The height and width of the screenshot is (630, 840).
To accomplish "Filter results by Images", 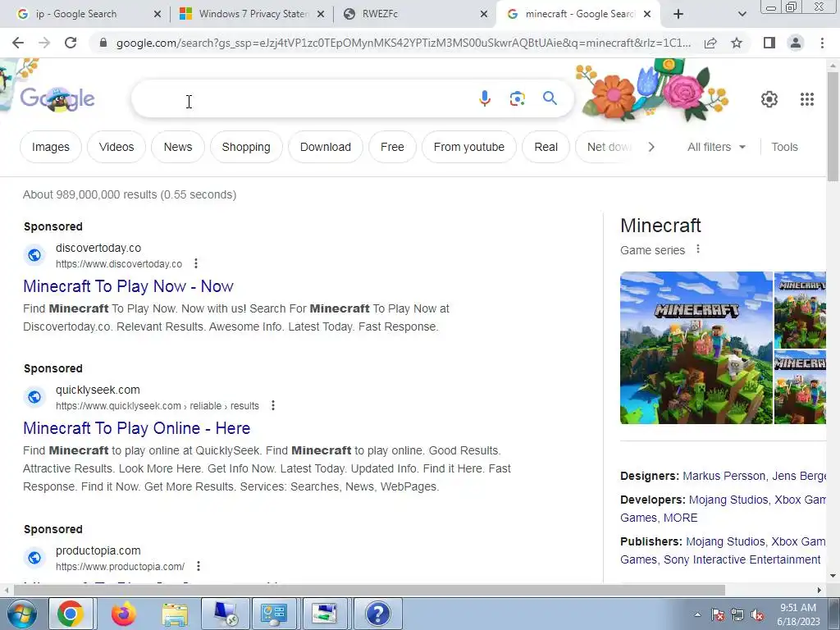I will click(51, 147).
